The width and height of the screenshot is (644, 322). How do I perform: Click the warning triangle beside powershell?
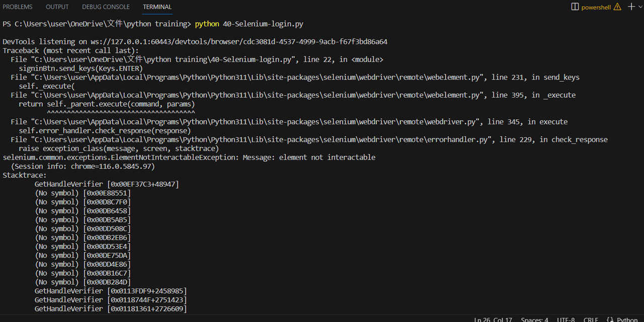617,7
